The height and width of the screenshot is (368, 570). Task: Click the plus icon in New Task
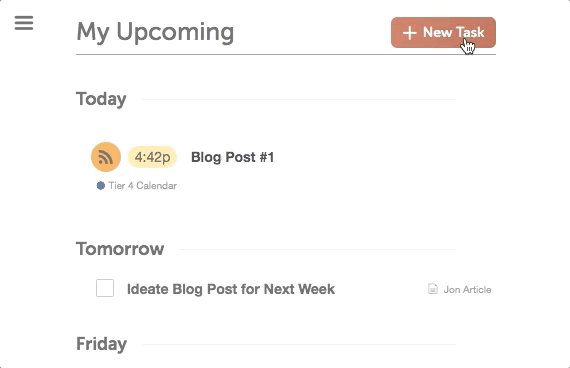click(x=409, y=33)
